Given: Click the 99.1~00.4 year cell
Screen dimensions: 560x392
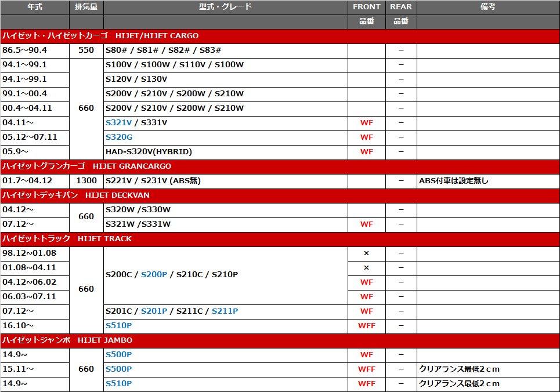Looking at the screenshot, I should (35, 94).
